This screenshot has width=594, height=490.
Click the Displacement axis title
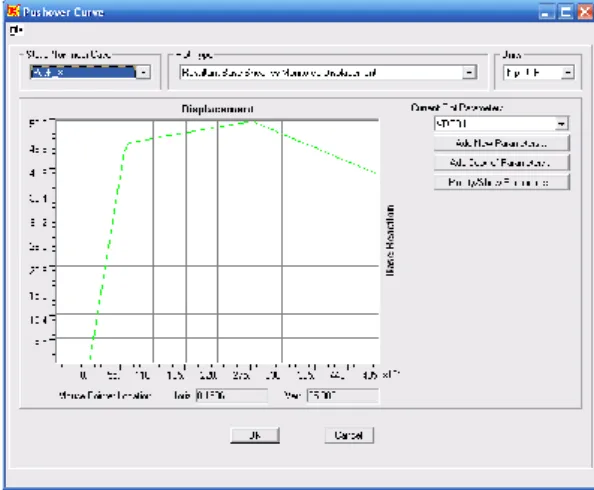click(x=217, y=109)
